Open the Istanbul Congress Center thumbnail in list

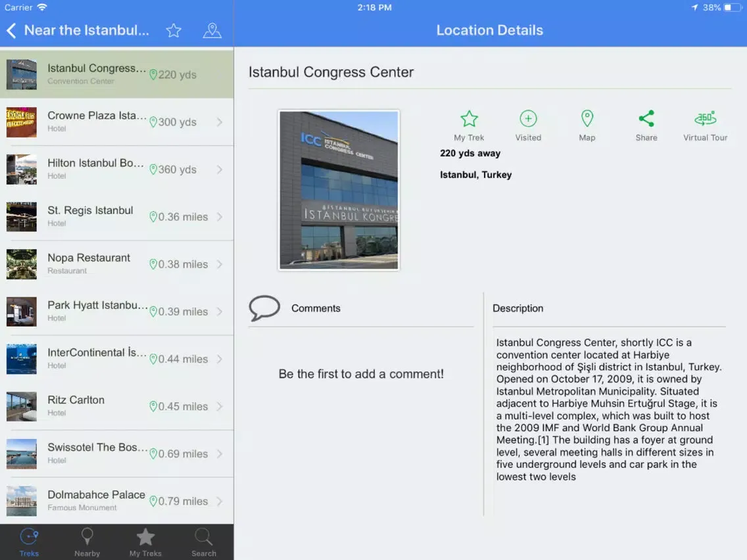[x=22, y=74]
